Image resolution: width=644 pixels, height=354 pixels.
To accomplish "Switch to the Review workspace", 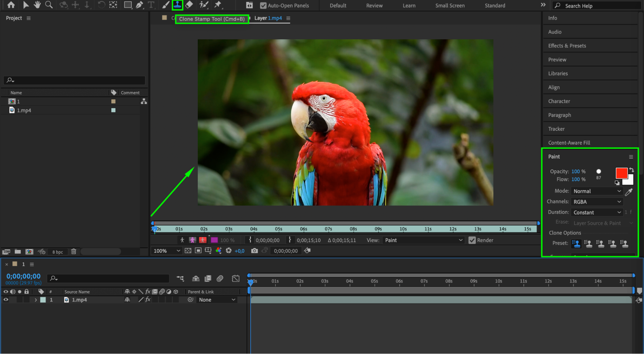I will 374,5.
